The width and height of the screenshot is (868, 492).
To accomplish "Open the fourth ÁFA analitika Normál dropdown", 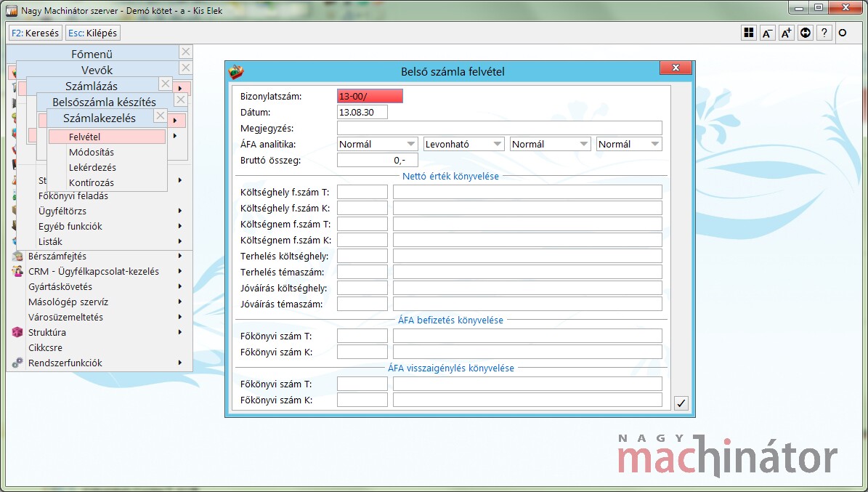I will pos(629,144).
